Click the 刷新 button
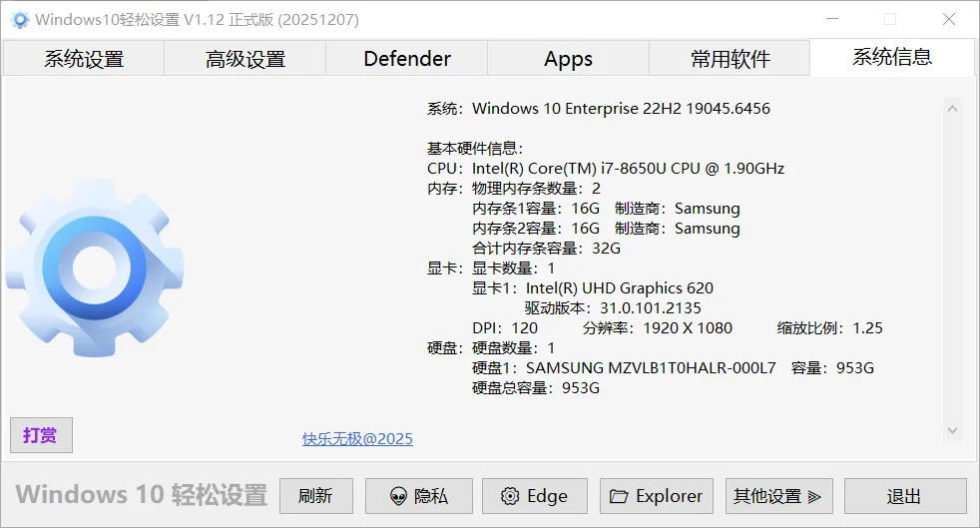 point(315,496)
